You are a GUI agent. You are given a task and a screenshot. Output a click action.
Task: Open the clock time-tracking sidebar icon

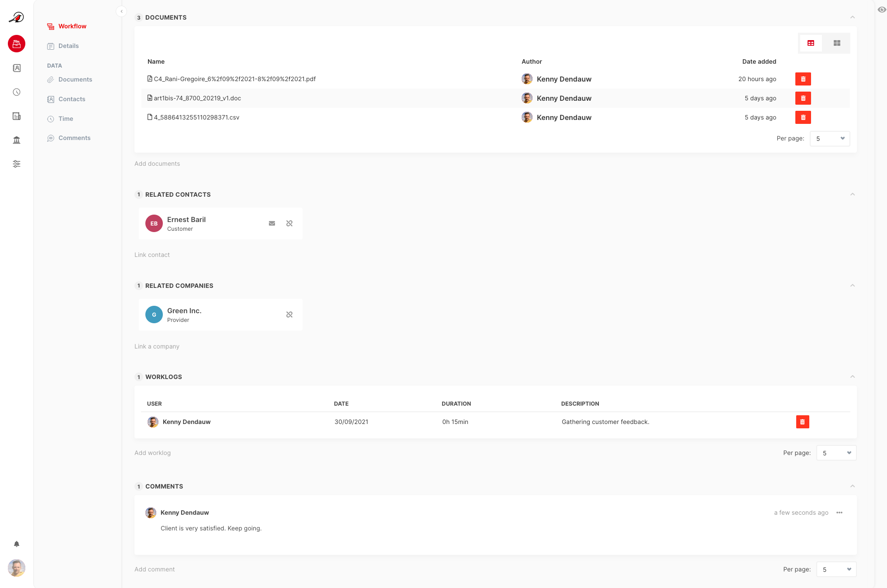(x=17, y=92)
